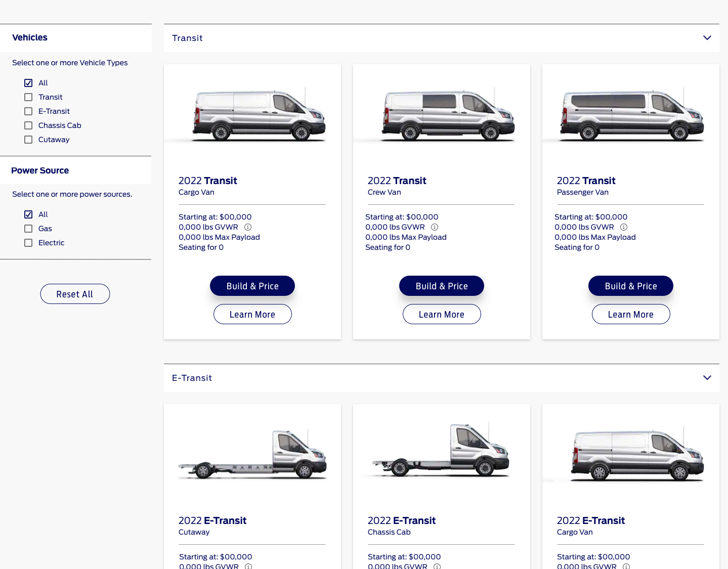The height and width of the screenshot is (569, 728).
Task: Open GVWR info icon on E-Transit Cargo Van card
Action: (x=626, y=566)
